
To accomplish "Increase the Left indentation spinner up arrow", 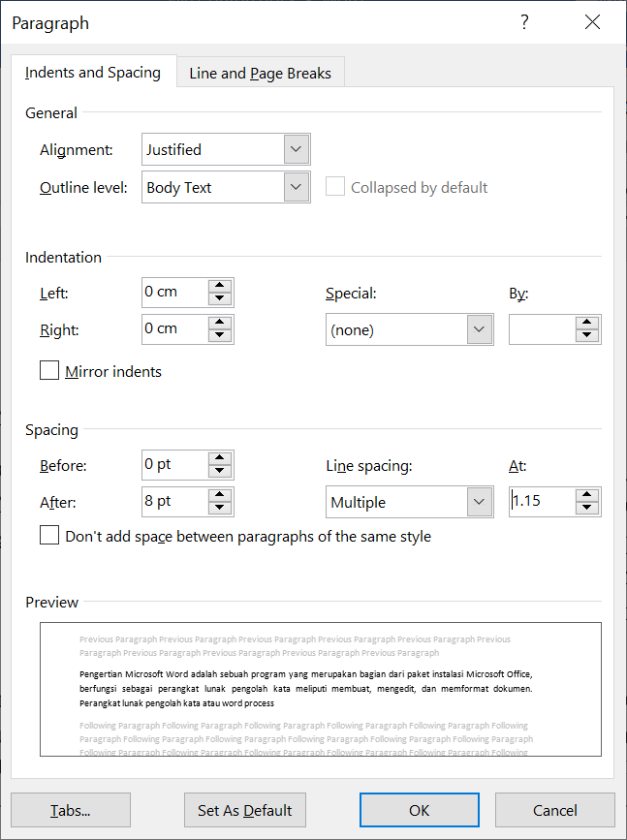I will point(220,286).
